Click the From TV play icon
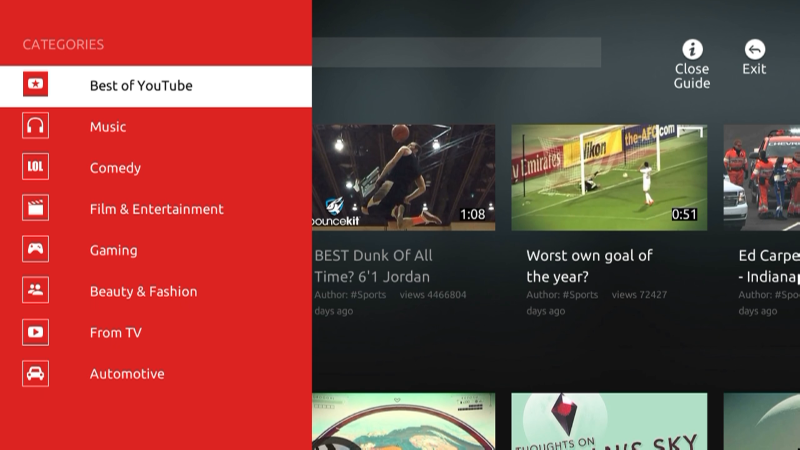The image size is (800, 450). [x=35, y=332]
